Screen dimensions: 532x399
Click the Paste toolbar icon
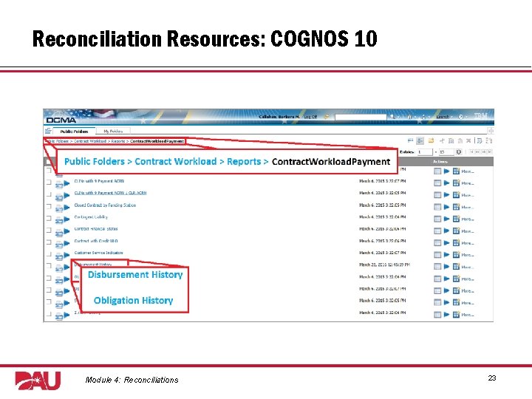click(460, 140)
